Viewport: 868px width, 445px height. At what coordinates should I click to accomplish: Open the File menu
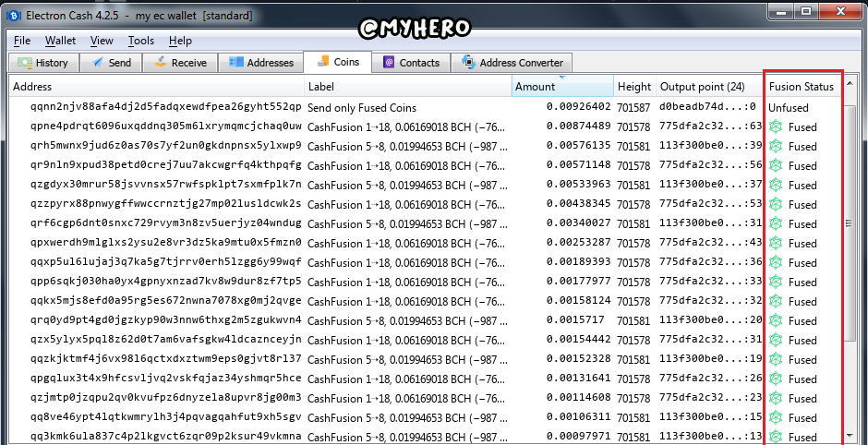[x=22, y=41]
